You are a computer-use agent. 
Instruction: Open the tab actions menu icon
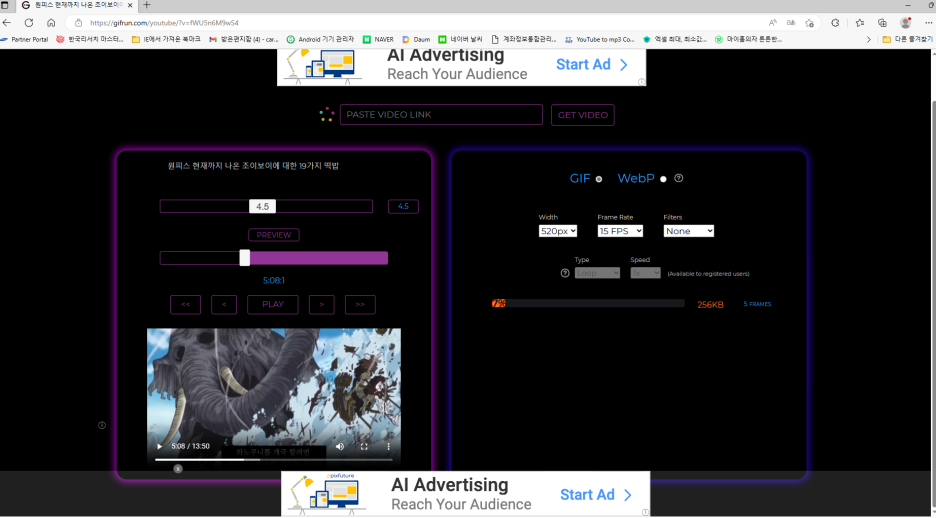pyautogui.click(x=5, y=5)
